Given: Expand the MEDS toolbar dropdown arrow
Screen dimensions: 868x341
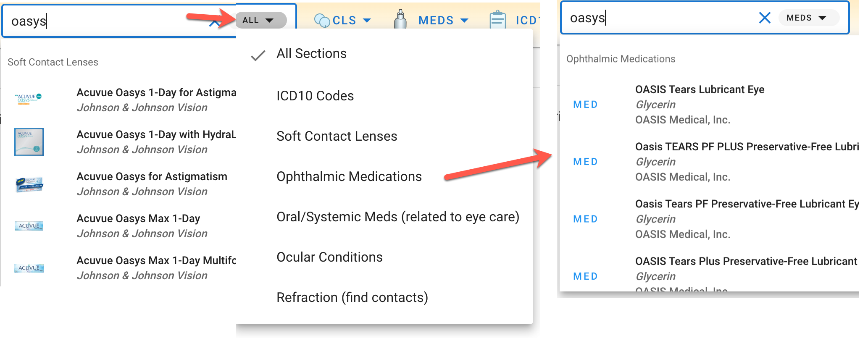Looking at the screenshot, I should 464,20.
